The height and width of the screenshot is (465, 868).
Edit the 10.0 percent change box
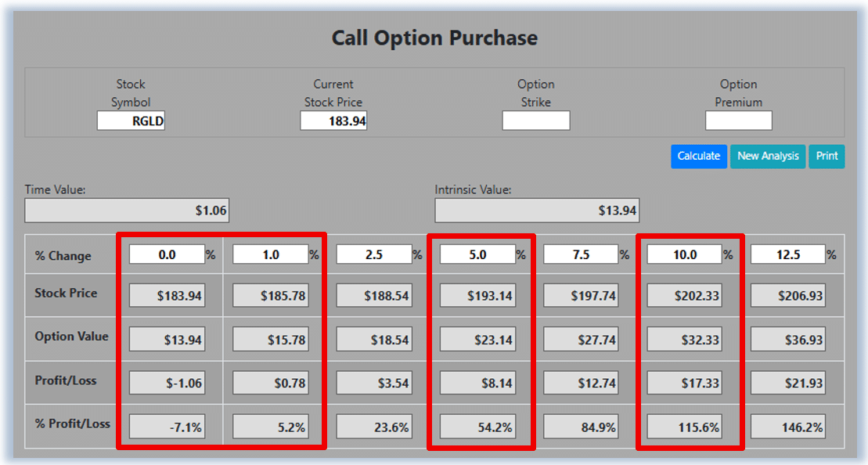click(685, 254)
